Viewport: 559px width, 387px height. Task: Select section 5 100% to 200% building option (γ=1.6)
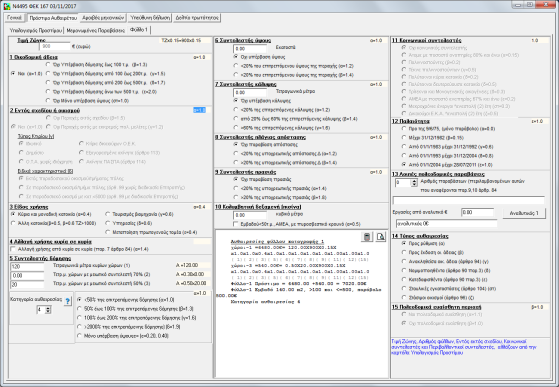pyautogui.click(x=137, y=318)
